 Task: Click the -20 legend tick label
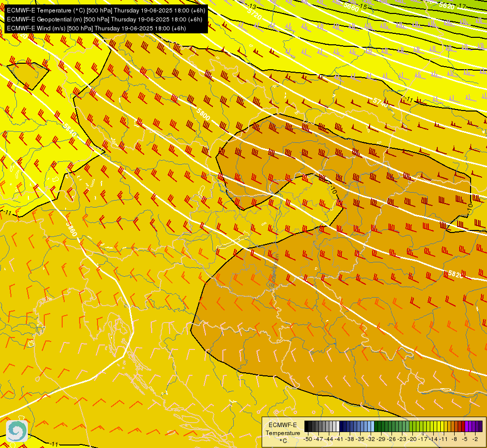tap(412, 439)
